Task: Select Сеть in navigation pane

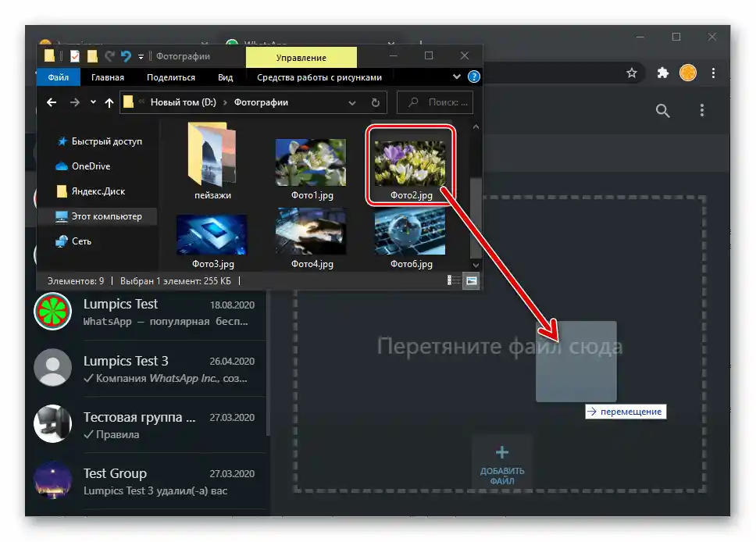Action: (73, 241)
